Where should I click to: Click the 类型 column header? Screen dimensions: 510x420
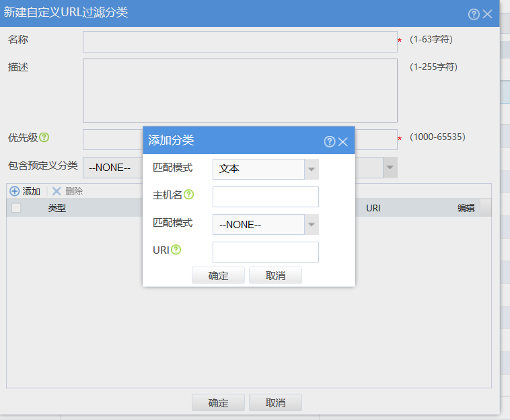click(x=57, y=208)
